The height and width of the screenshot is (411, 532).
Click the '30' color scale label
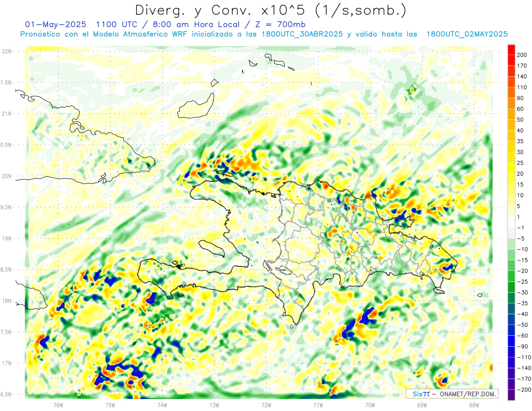521,152
